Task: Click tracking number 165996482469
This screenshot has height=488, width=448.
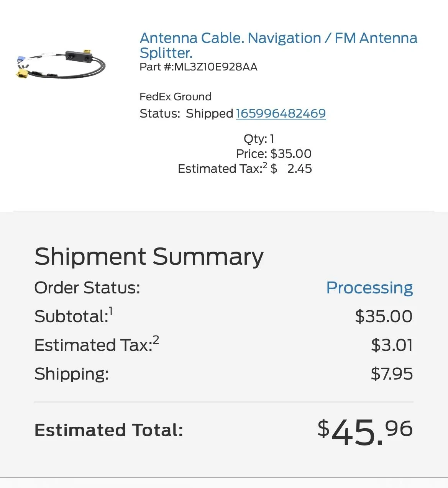Action: [281, 113]
